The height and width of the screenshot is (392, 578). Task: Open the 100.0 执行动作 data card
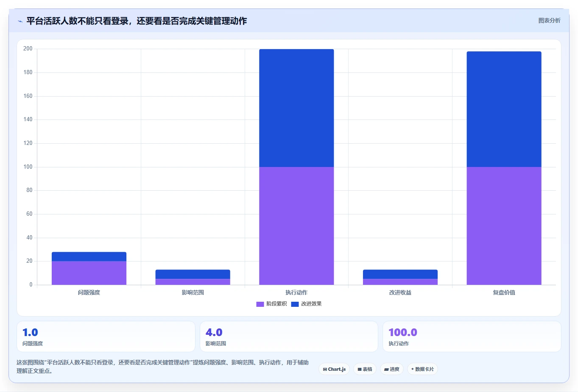[x=472, y=336]
